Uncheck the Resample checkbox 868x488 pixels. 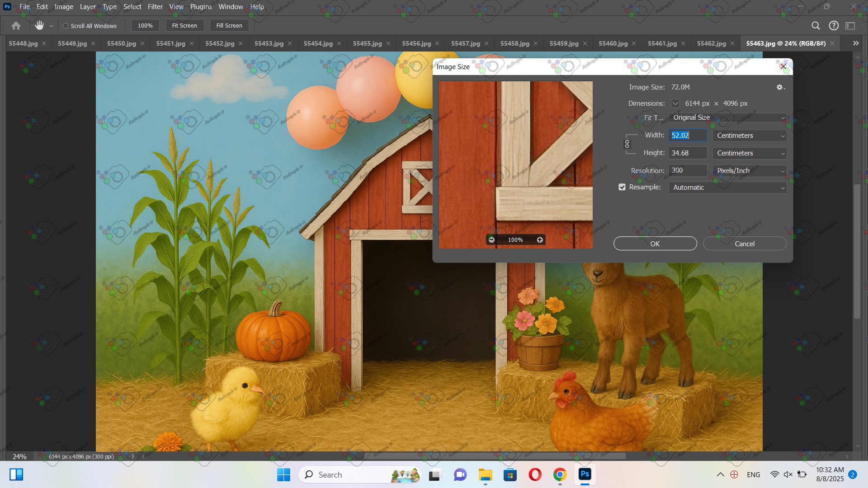pyautogui.click(x=622, y=187)
